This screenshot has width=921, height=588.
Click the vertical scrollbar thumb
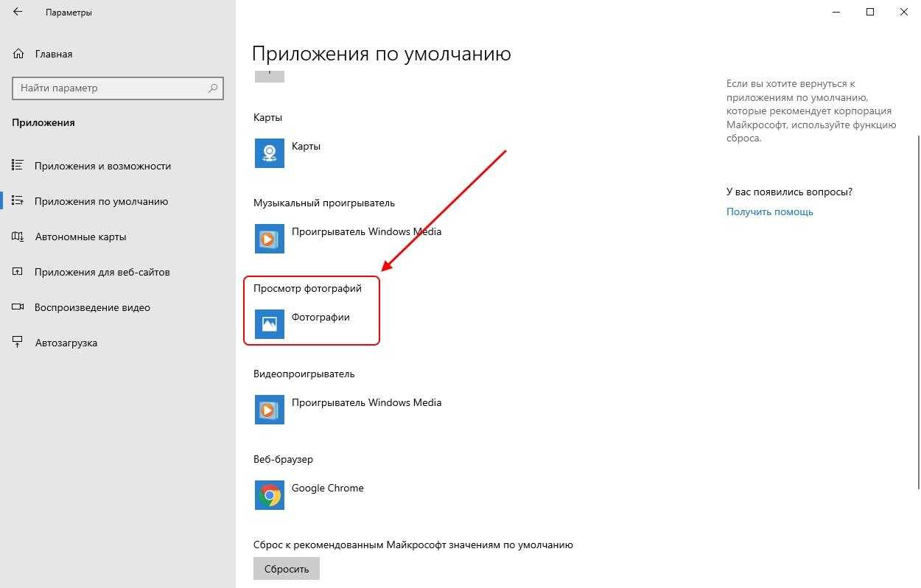(917, 312)
